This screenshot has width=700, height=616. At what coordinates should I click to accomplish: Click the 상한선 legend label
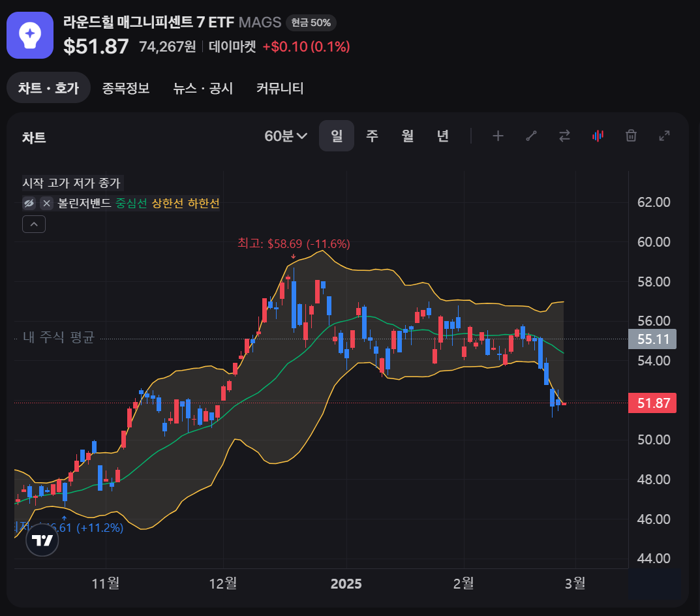(x=168, y=203)
